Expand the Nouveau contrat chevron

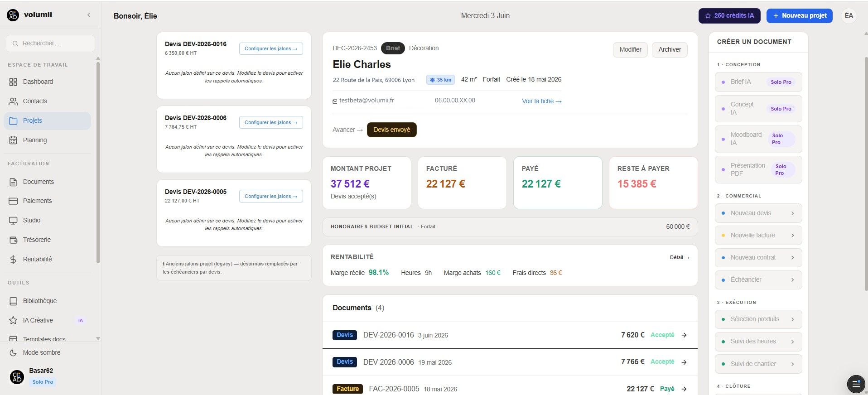[792, 257]
